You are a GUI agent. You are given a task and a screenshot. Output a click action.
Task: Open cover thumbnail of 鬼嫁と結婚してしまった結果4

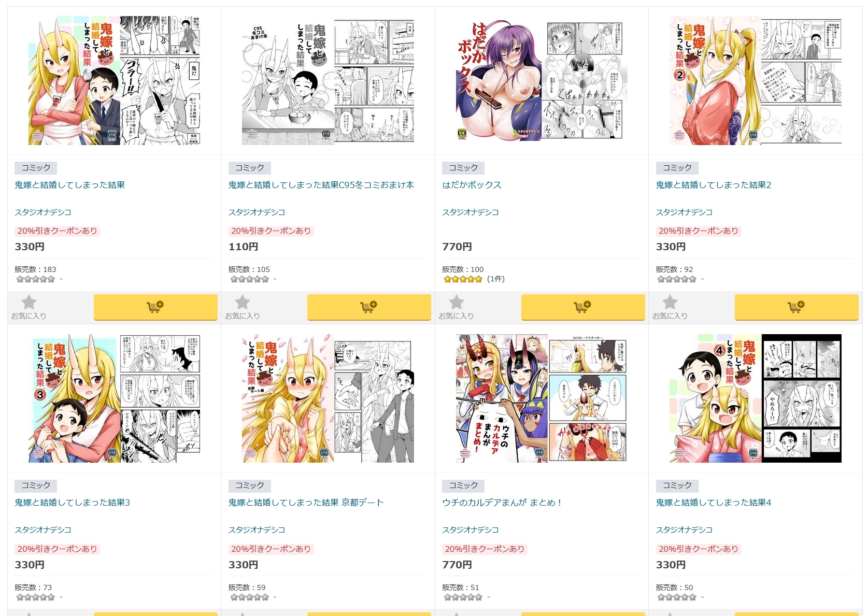point(756,398)
